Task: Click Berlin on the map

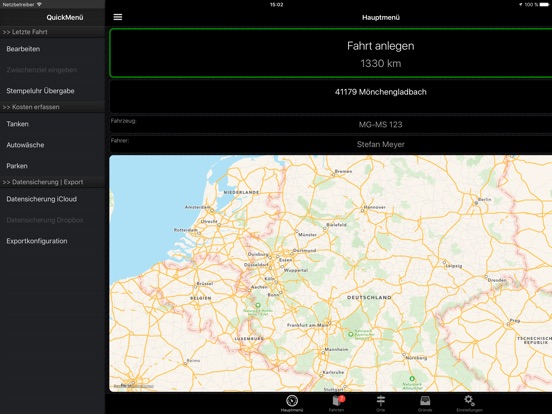Action: [483, 200]
